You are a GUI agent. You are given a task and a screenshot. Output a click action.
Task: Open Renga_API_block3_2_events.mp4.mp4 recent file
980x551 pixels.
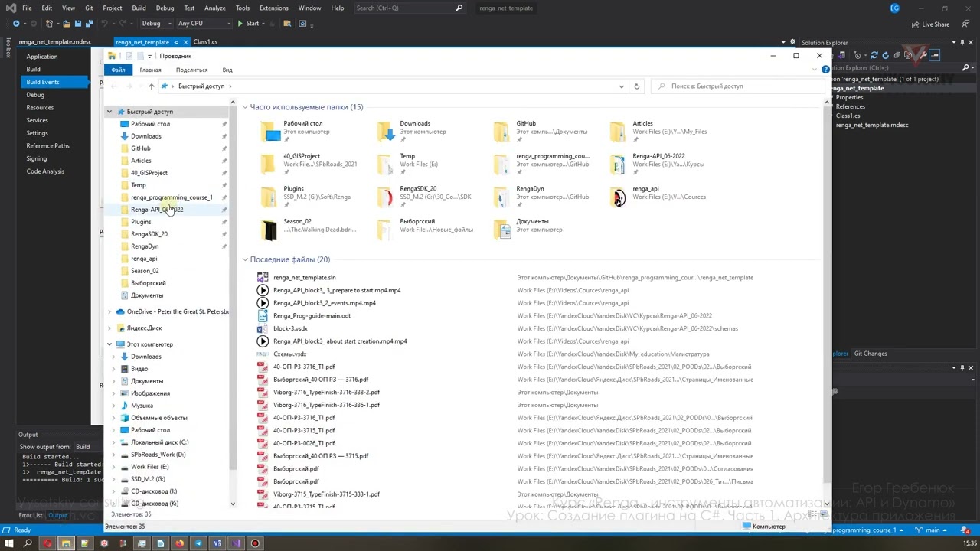324,303
